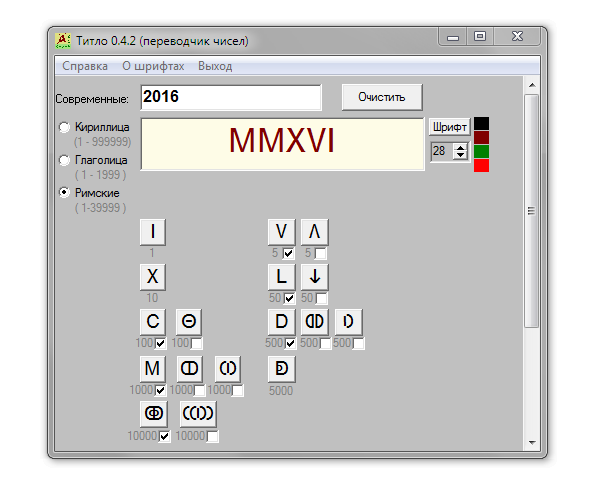
Task: Click the Roman numeral D button
Action: [x=281, y=321]
